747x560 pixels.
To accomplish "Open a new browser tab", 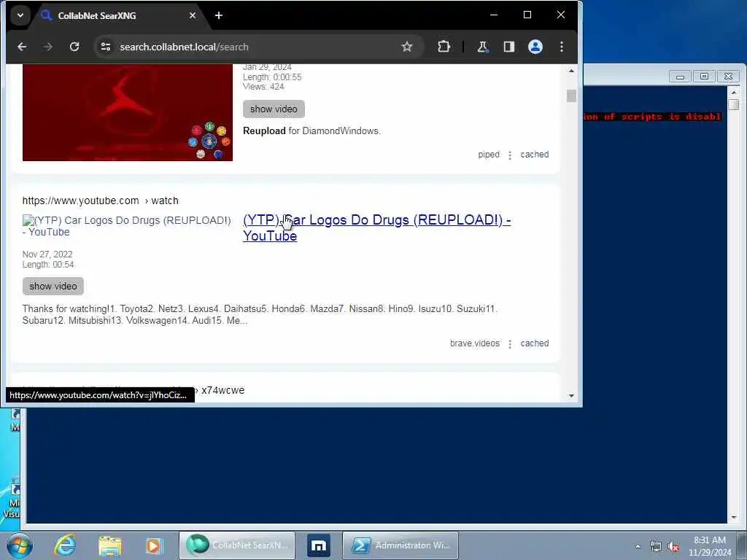I will [x=219, y=16].
